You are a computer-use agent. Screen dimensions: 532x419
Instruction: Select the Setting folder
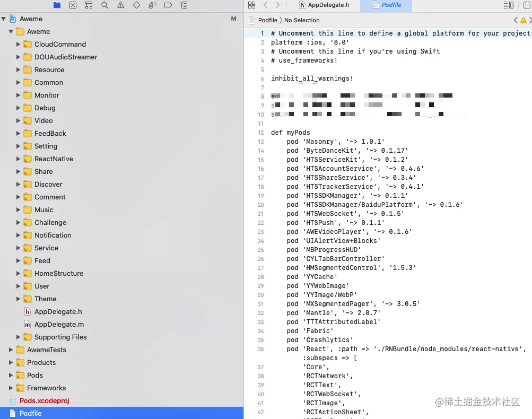[46, 146]
